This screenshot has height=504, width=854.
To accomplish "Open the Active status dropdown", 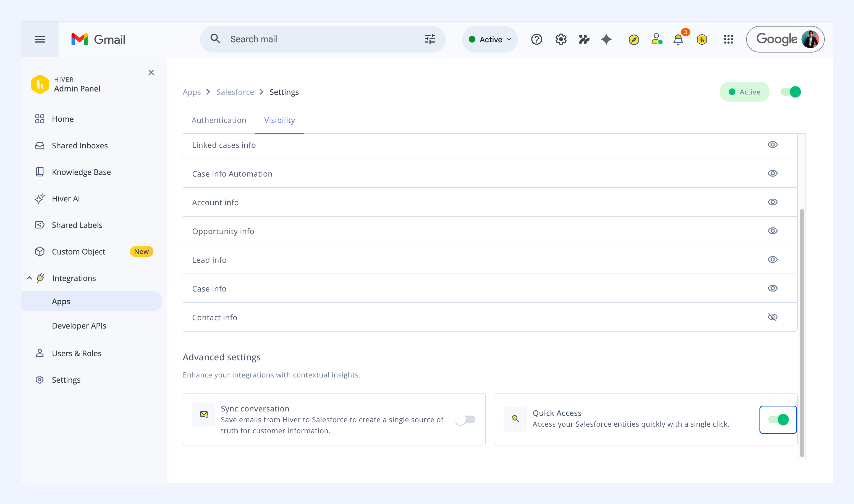I will pos(490,40).
